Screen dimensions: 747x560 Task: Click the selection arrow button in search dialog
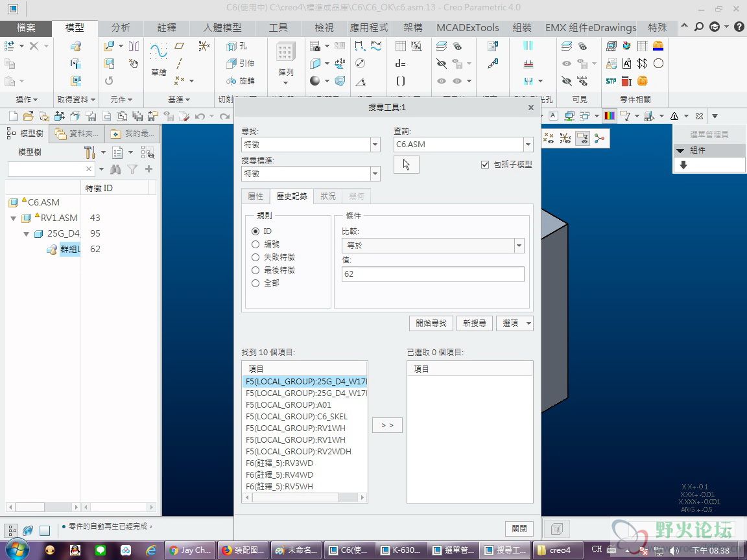407,165
